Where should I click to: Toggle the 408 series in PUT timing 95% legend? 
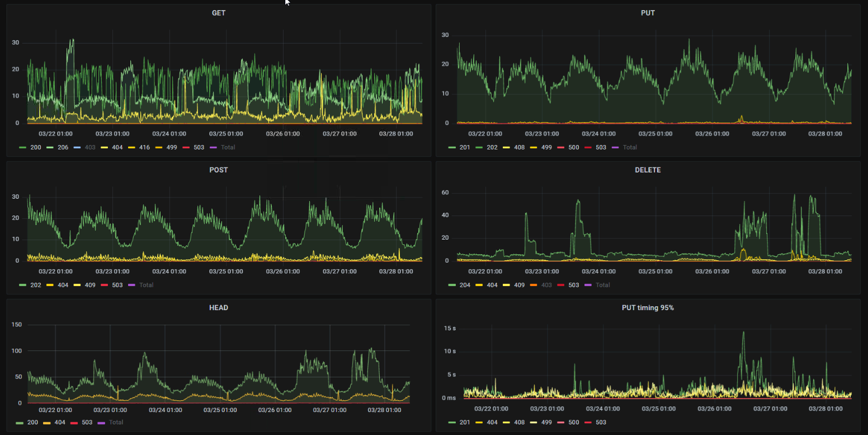(x=518, y=422)
